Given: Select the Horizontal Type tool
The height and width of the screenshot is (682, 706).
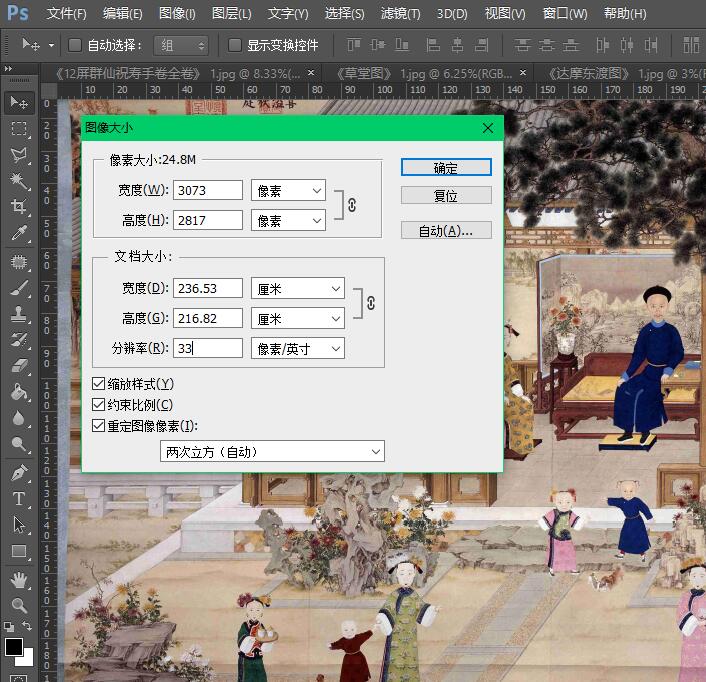Looking at the screenshot, I should point(19,499).
